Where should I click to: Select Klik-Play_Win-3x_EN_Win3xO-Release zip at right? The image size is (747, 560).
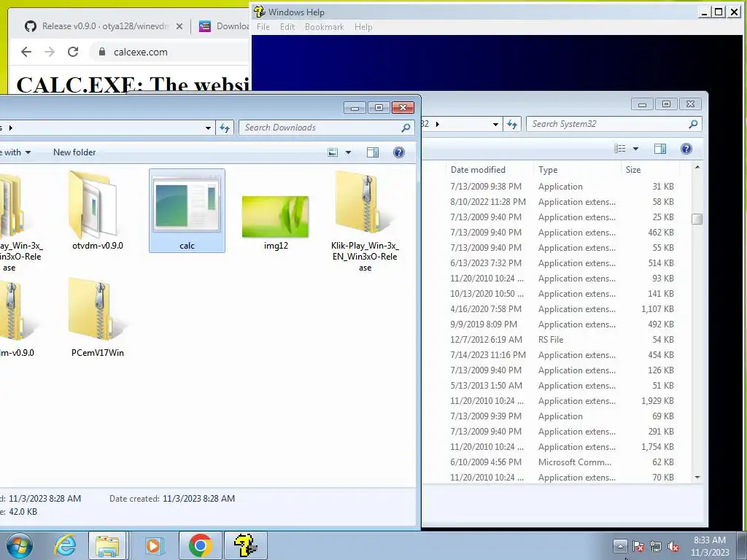click(x=365, y=222)
